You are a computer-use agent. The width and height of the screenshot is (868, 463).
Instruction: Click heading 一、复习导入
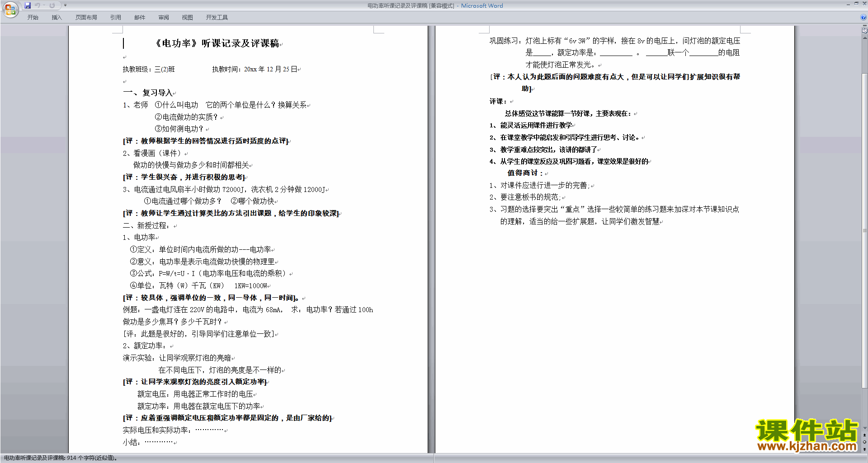[147, 93]
